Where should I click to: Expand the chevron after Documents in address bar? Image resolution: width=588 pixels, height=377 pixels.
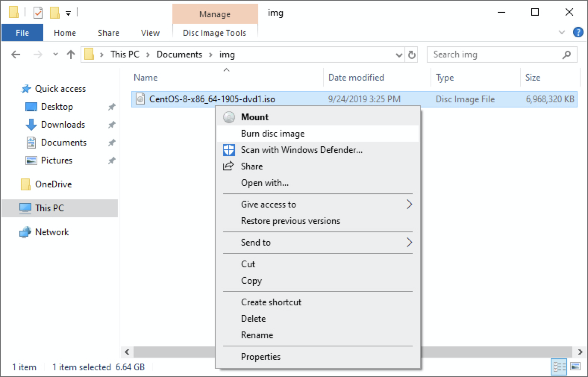[211, 55]
